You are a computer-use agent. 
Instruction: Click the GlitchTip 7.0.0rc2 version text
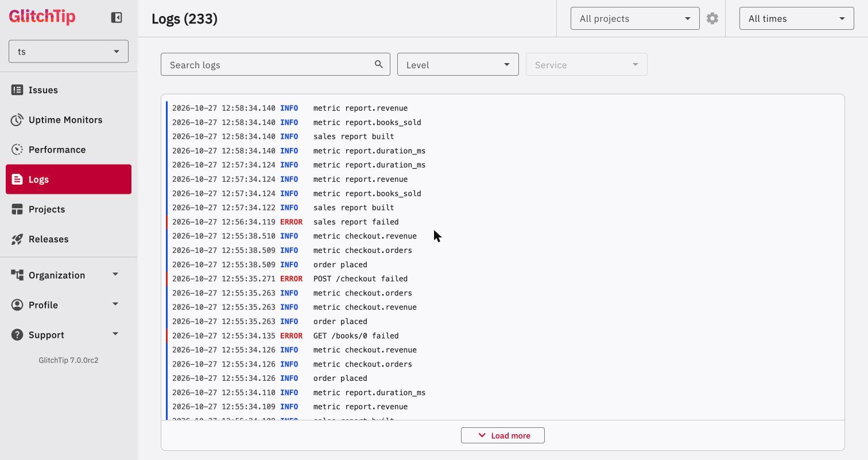coord(68,360)
